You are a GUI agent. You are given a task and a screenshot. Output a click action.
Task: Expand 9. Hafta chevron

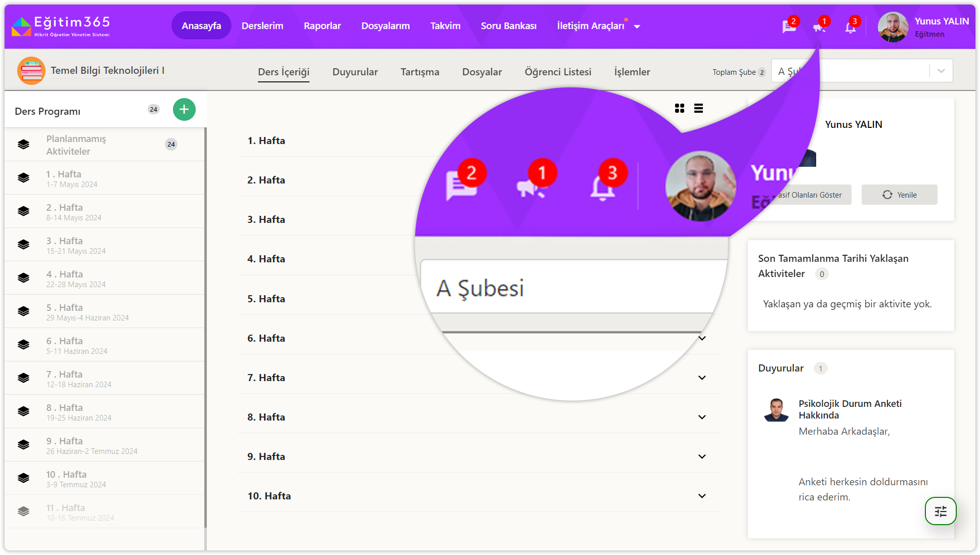tap(702, 456)
